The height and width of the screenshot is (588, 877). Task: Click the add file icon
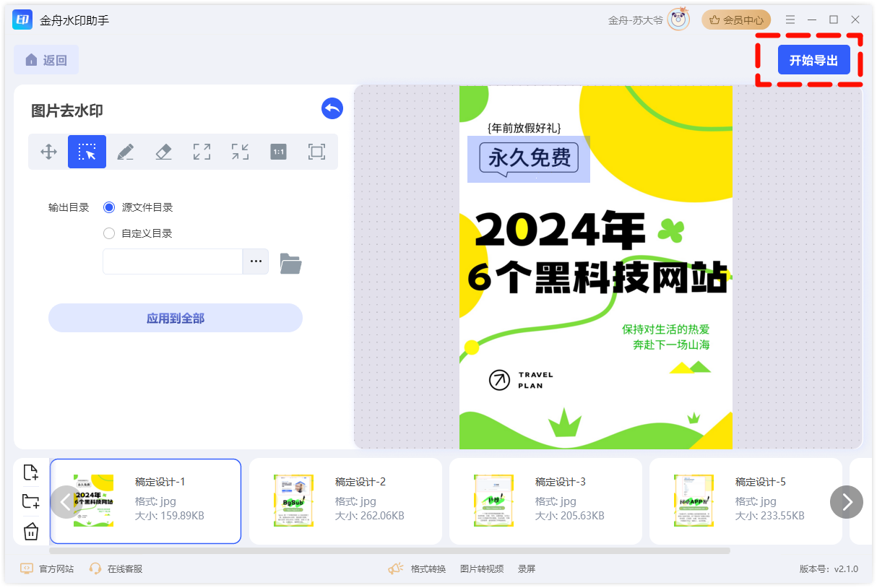point(30,472)
